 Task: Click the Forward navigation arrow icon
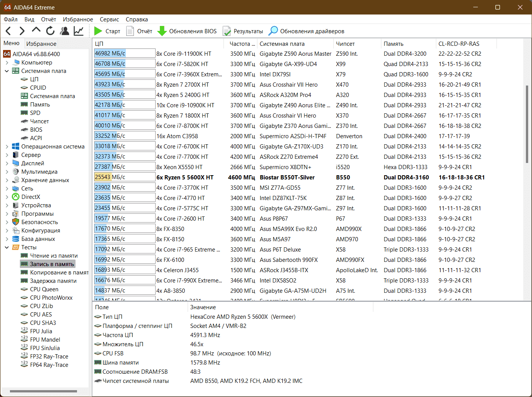coord(22,31)
